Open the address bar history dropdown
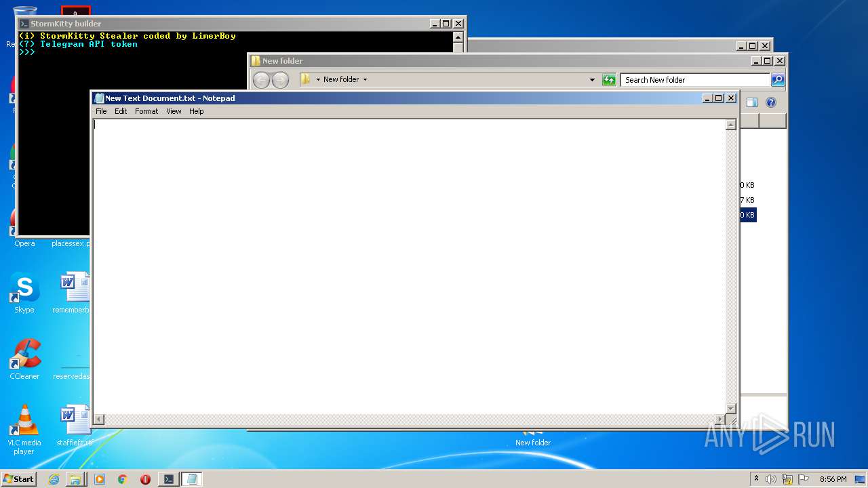The image size is (868, 488). (593, 80)
